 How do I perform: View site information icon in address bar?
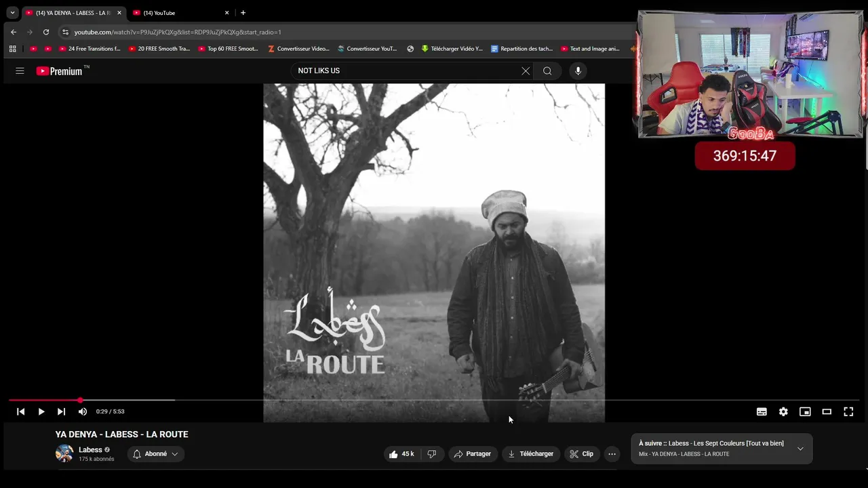tap(65, 32)
